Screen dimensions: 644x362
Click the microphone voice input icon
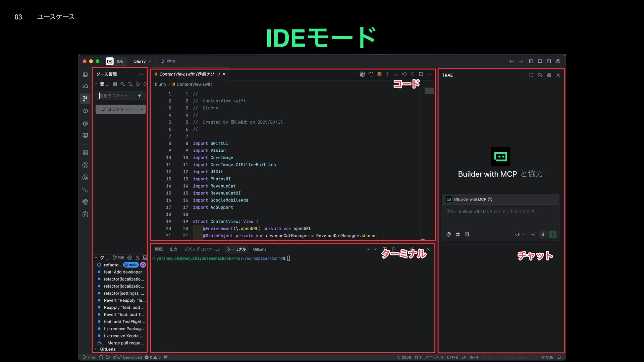pos(543,234)
